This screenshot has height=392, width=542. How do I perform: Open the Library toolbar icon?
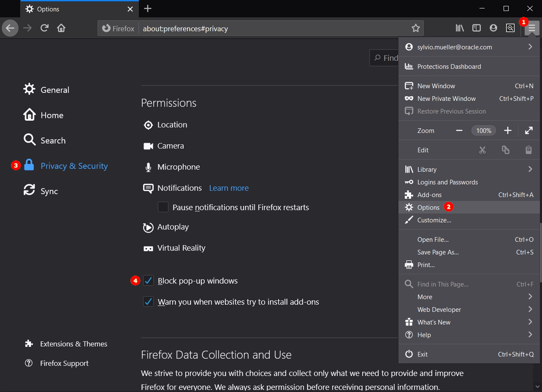click(x=460, y=28)
